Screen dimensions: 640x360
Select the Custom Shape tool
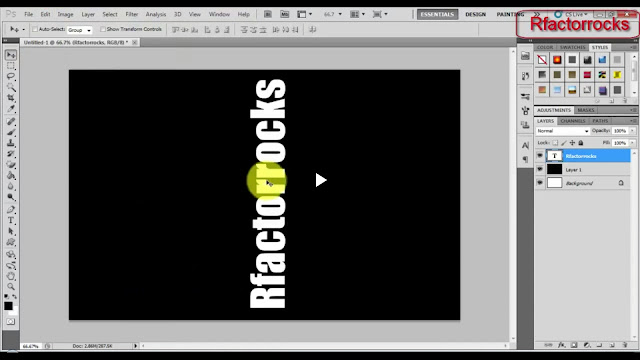(11, 242)
